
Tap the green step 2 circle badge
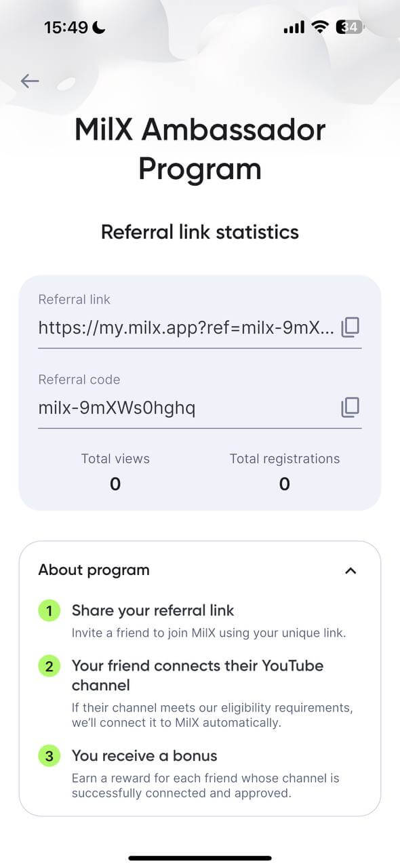coord(49,666)
